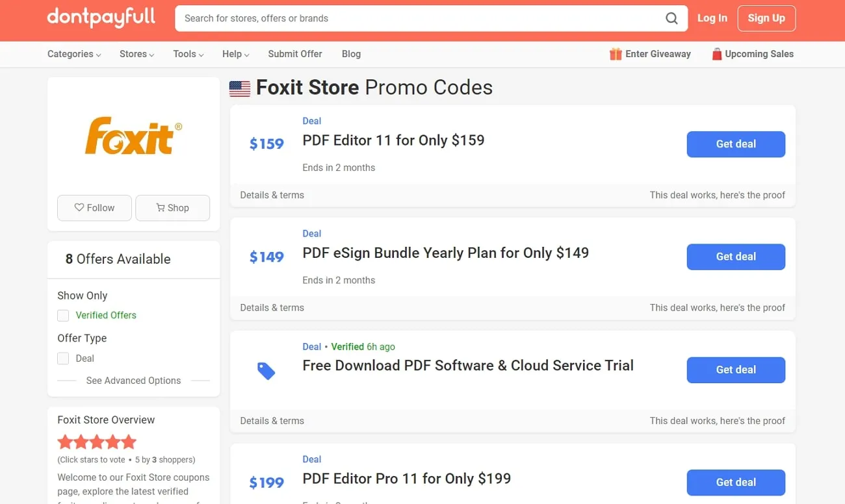Screen dimensions: 845x504
Task: Check the Deal offer type filter
Action: (63, 358)
